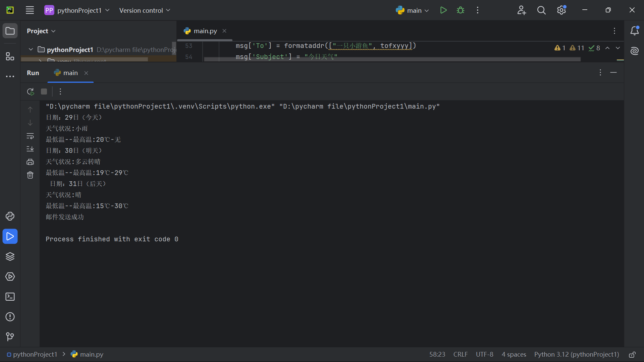Viewport: 644px width, 362px height.
Task: Open Notifications bell
Action: coord(635,31)
